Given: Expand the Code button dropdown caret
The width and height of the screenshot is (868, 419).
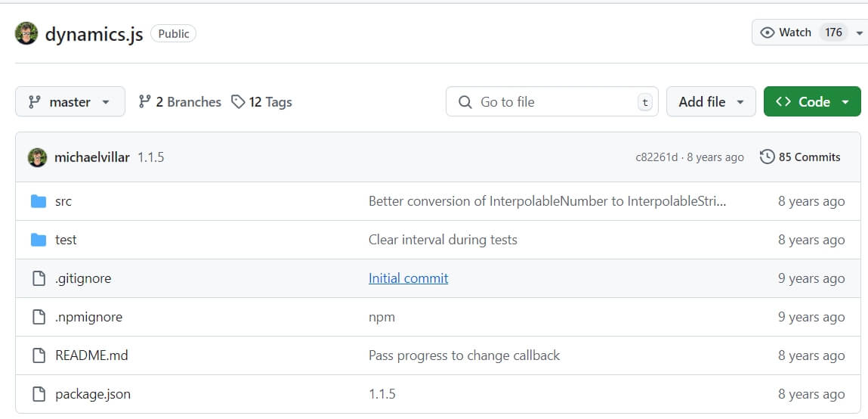Looking at the screenshot, I should [x=845, y=103].
